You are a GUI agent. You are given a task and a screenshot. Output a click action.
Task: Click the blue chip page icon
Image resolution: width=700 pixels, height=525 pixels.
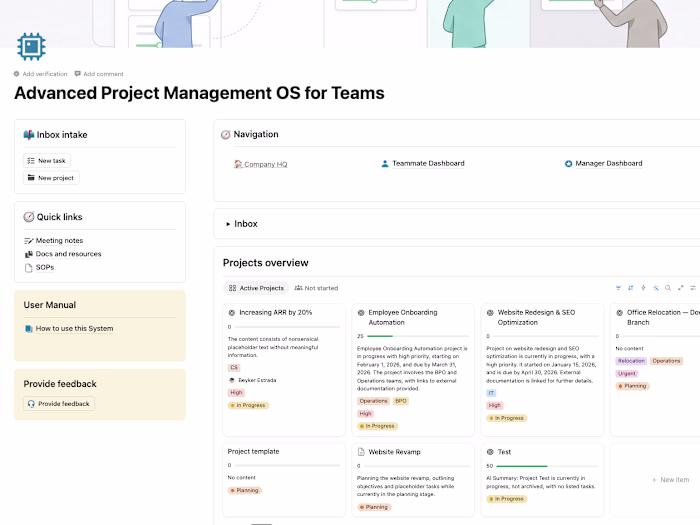[x=31, y=46]
